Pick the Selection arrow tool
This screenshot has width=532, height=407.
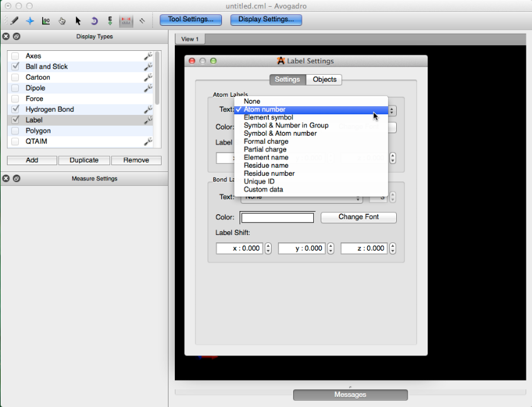pyautogui.click(x=78, y=21)
